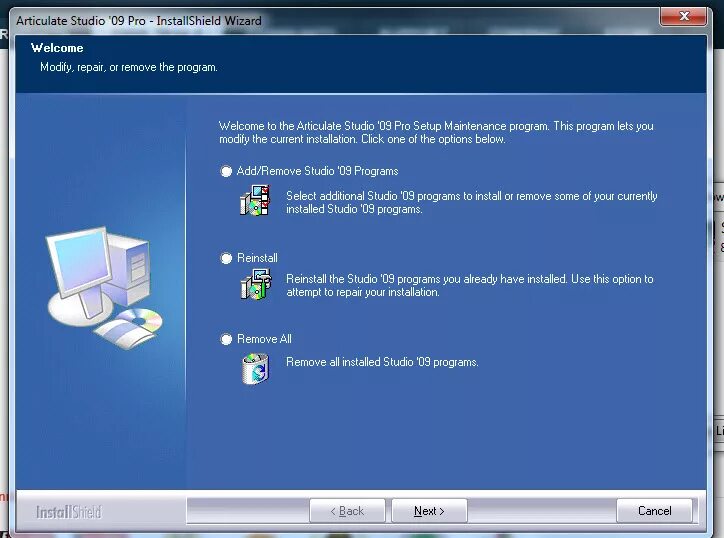The width and height of the screenshot is (724, 538).
Task: Click the window title 'Articulate Studio '09 Pro - InstallShield Wizard'
Action: (139, 21)
